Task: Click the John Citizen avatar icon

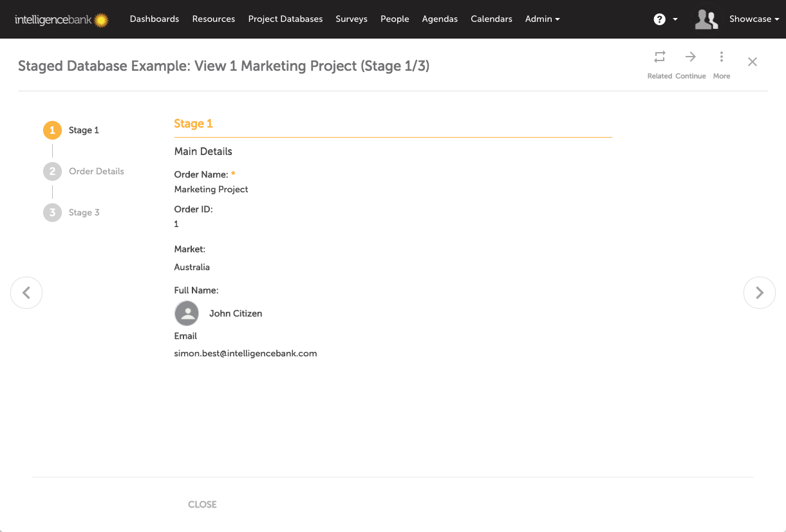Action: coord(187,314)
